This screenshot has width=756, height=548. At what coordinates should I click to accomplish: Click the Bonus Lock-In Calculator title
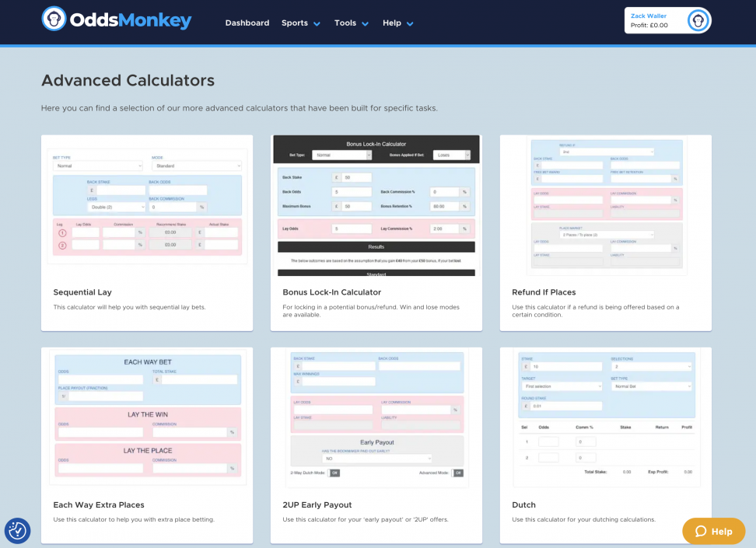click(x=331, y=292)
